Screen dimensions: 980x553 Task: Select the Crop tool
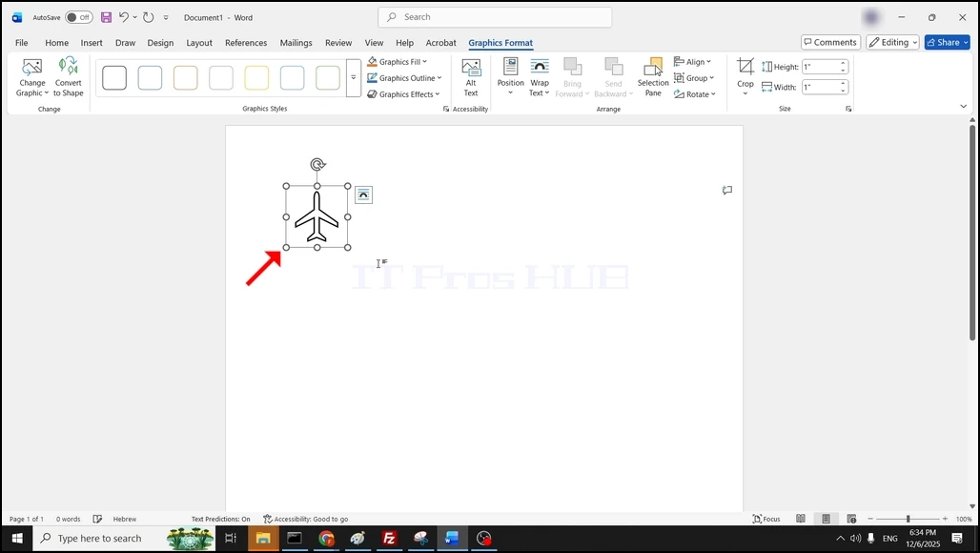click(745, 77)
